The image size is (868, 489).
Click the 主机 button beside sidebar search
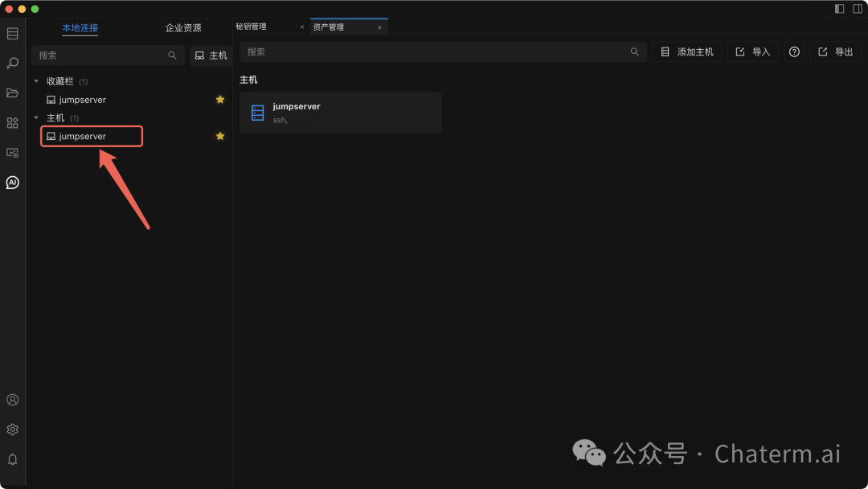coord(211,55)
